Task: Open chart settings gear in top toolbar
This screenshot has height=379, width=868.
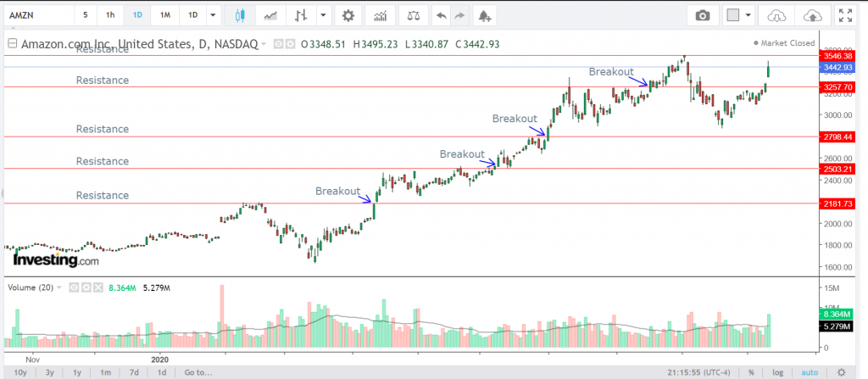Action: coord(348,15)
